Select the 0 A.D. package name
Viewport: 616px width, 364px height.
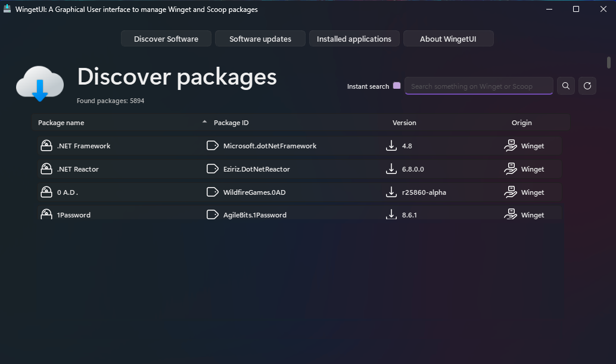pos(67,192)
